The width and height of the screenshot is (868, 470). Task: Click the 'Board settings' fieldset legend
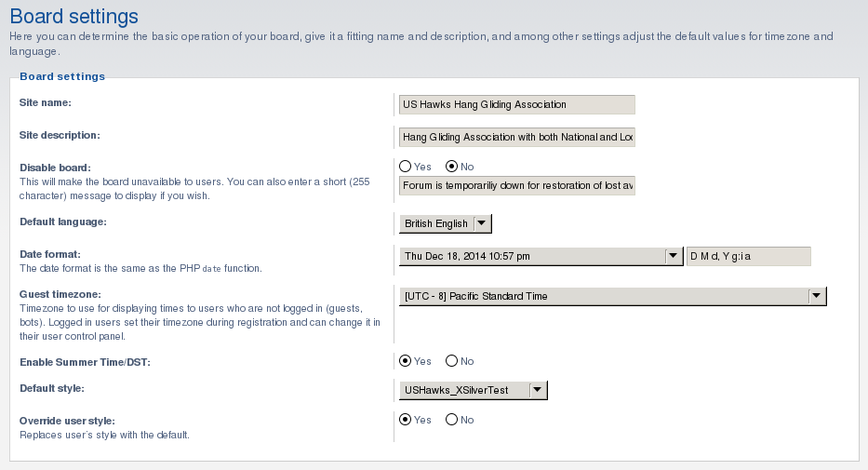point(62,76)
